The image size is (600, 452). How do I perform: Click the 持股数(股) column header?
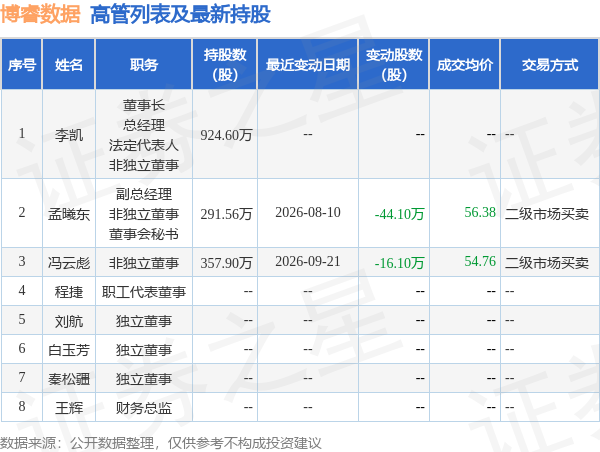pos(225,64)
